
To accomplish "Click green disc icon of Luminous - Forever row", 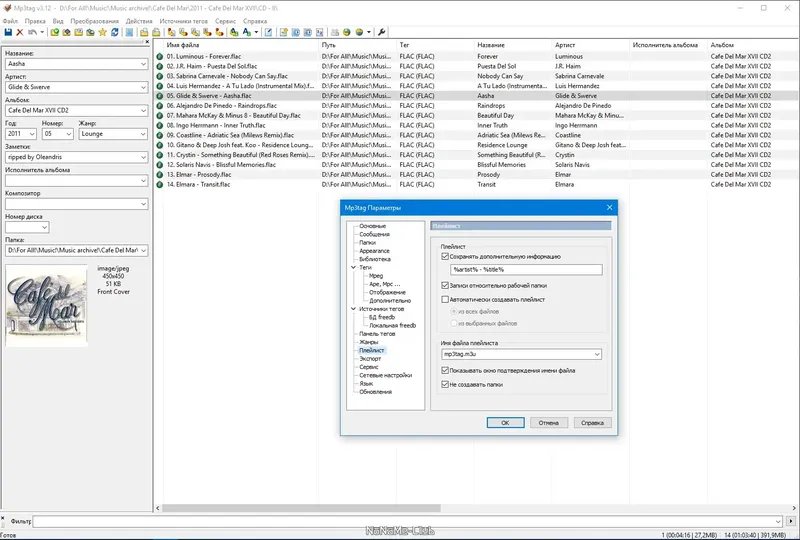I will [159, 56].
